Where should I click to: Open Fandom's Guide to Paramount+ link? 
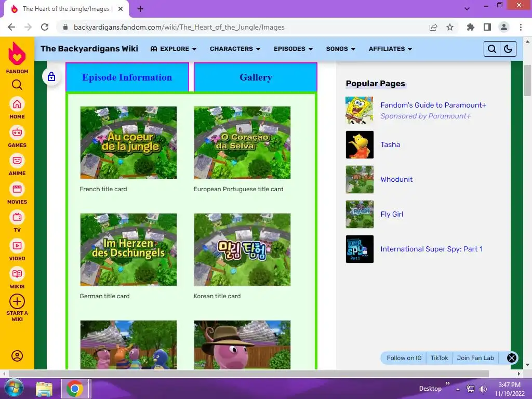[433, 105]
